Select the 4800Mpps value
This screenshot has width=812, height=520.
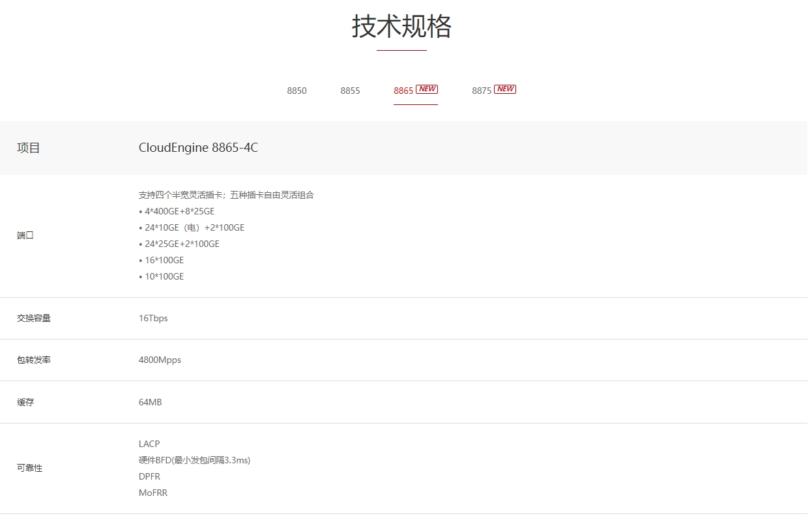pyautogui.click(x=160, y=360)
